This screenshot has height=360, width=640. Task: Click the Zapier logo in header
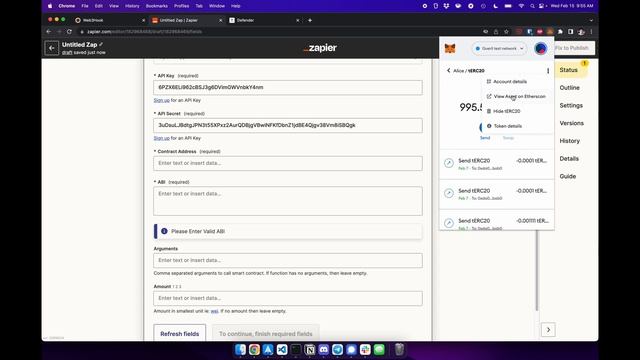tap(320, 48)
